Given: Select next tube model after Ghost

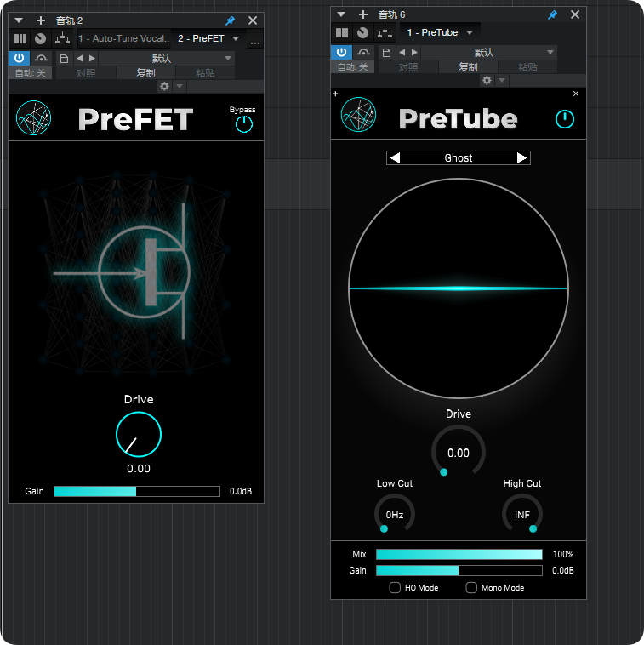Looking at the screenshot, I should pos(521,158).
